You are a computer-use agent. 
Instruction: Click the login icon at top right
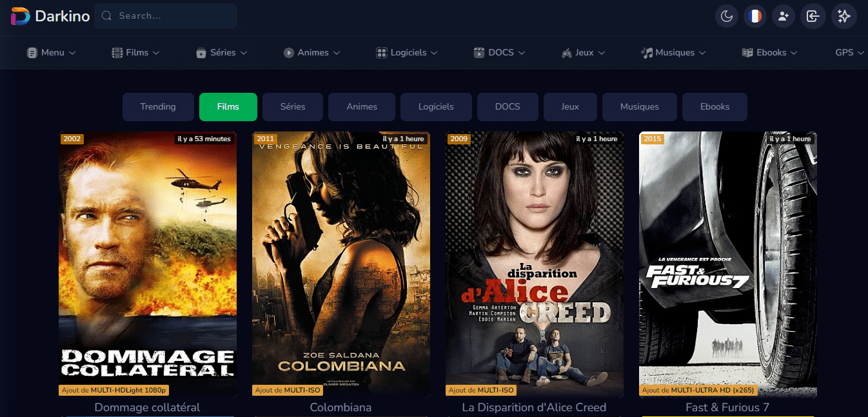813,16
